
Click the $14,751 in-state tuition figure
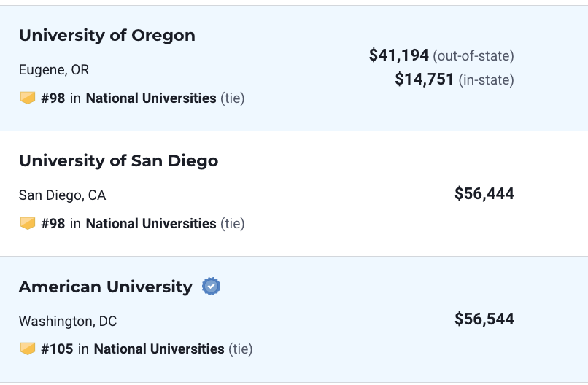424,79
